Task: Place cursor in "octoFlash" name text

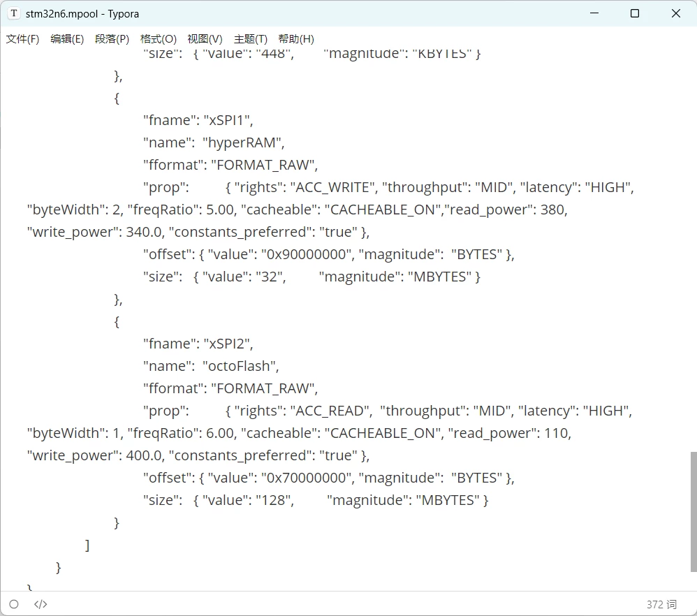Action: pyautogui.click(x=240, y=366)
